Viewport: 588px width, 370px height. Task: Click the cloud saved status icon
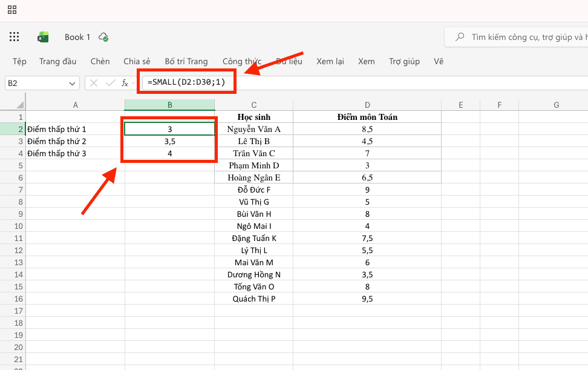click(x=103, y=37)
